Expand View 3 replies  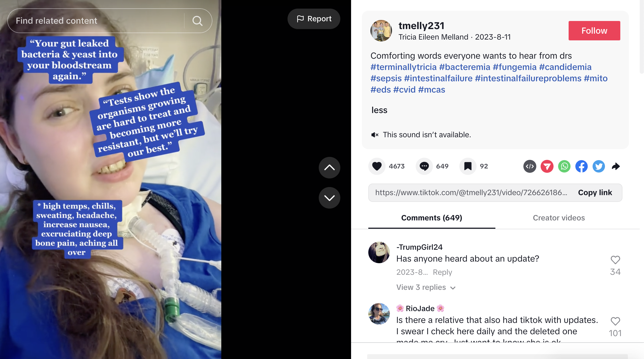(426, 287)
